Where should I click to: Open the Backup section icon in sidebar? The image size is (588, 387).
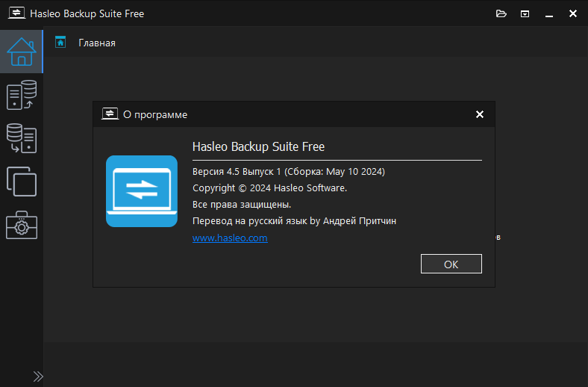click(22, 95)
